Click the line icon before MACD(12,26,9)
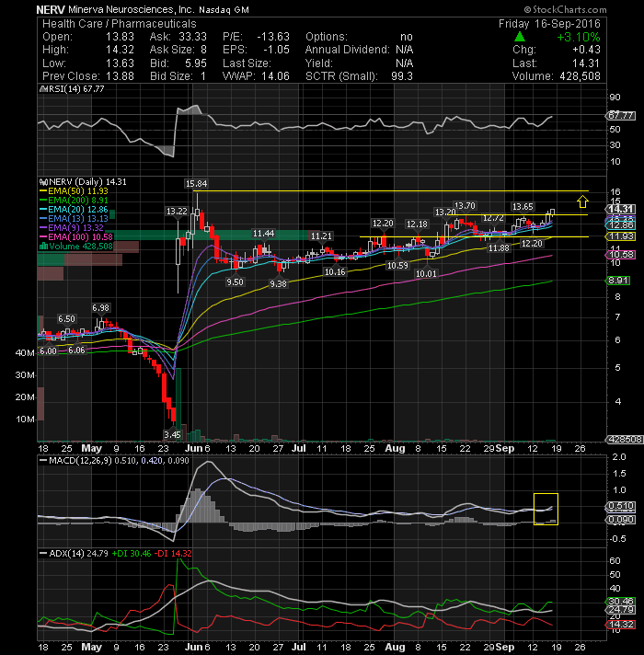644x655 pixels. click(x=43, y=460)
